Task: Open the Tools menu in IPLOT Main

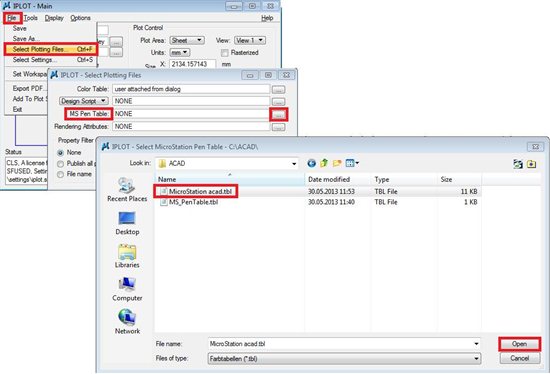Action: (x=31, y=18)
